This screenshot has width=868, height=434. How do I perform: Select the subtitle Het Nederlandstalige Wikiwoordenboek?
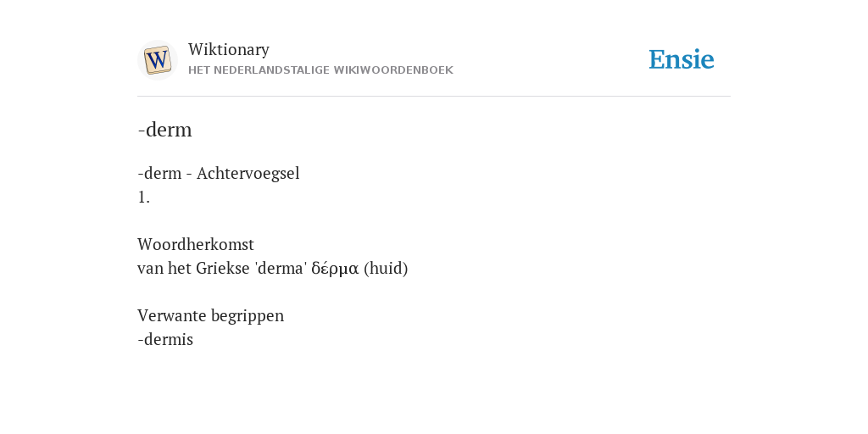[x=320, y=70]
